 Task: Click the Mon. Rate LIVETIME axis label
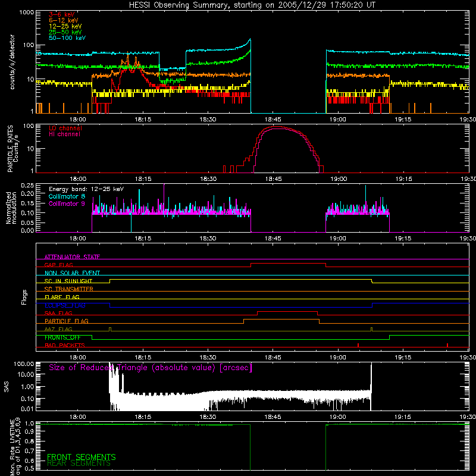click(x=15, y=447)
